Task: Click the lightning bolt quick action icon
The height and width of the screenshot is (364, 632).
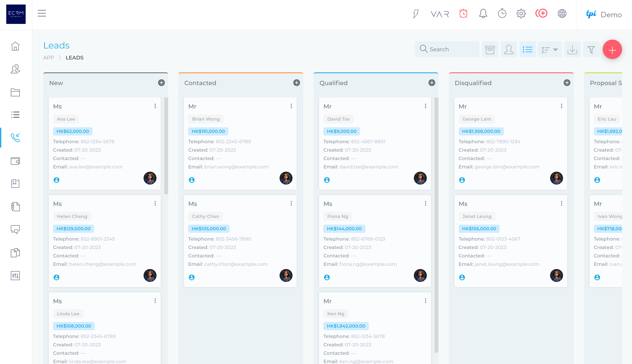Action: pos(416,14)
